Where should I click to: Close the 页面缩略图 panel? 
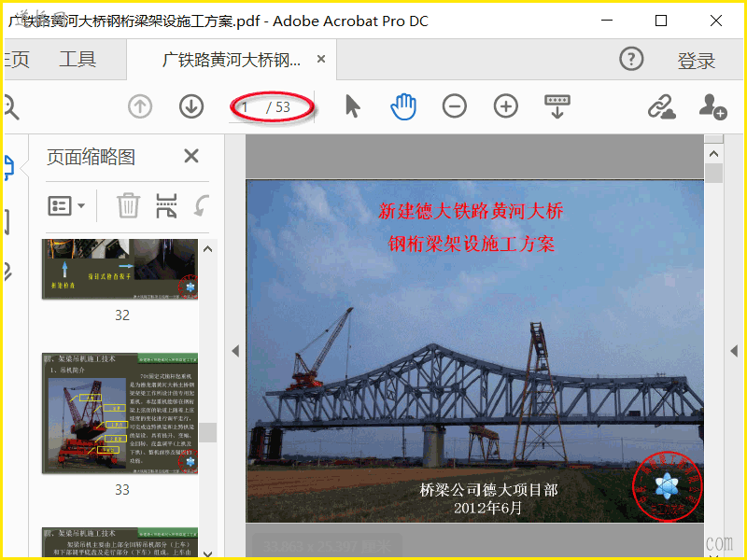tap(191, 156)
